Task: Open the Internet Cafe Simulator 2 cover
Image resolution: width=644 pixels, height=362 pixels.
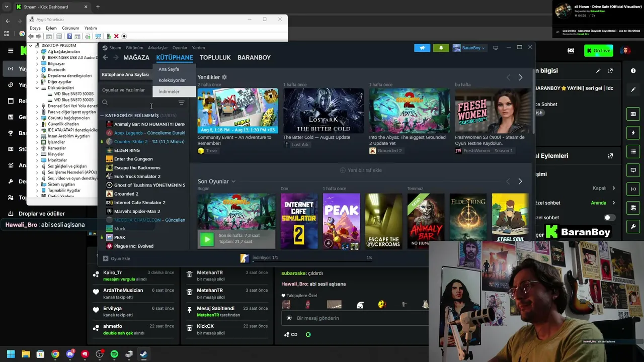Action: coord(299,221)
